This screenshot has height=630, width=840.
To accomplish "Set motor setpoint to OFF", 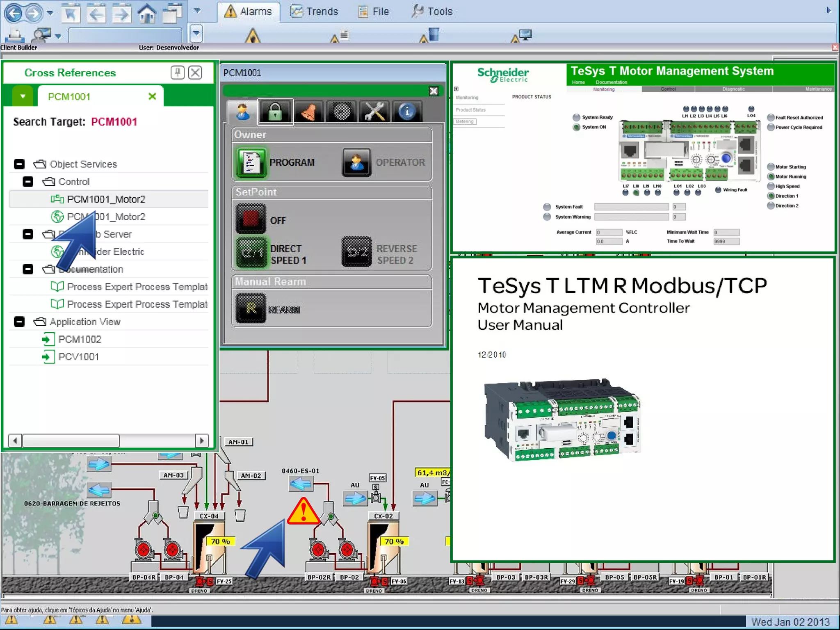I will point(251,219).
